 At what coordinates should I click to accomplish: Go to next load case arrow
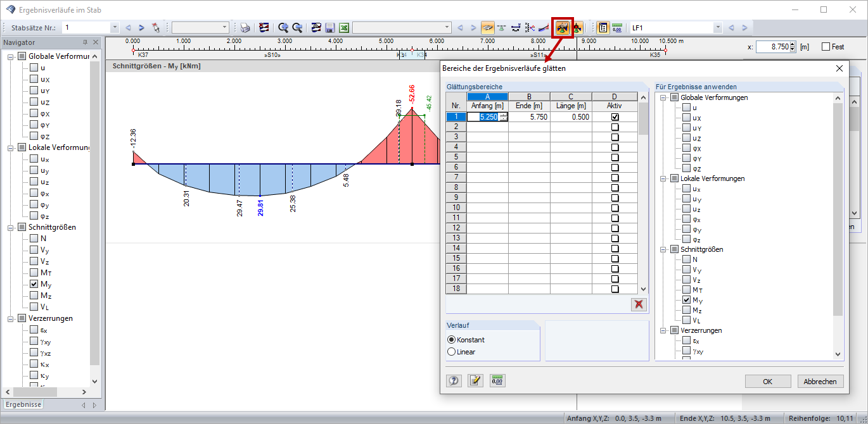click(744, 28)
